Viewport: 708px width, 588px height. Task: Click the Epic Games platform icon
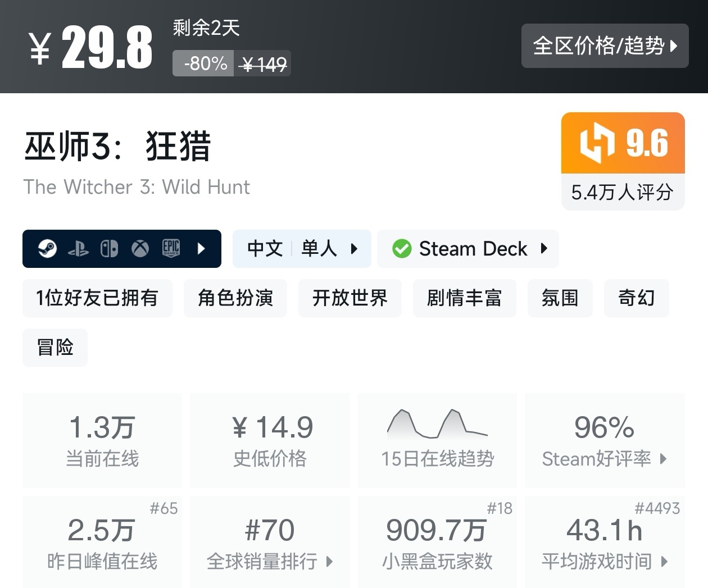point(171,249)
